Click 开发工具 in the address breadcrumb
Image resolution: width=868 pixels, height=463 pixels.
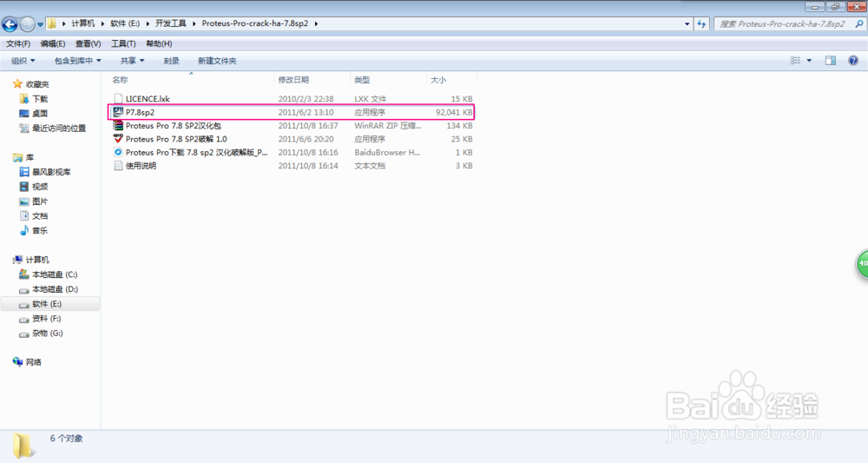coord(170,23)
